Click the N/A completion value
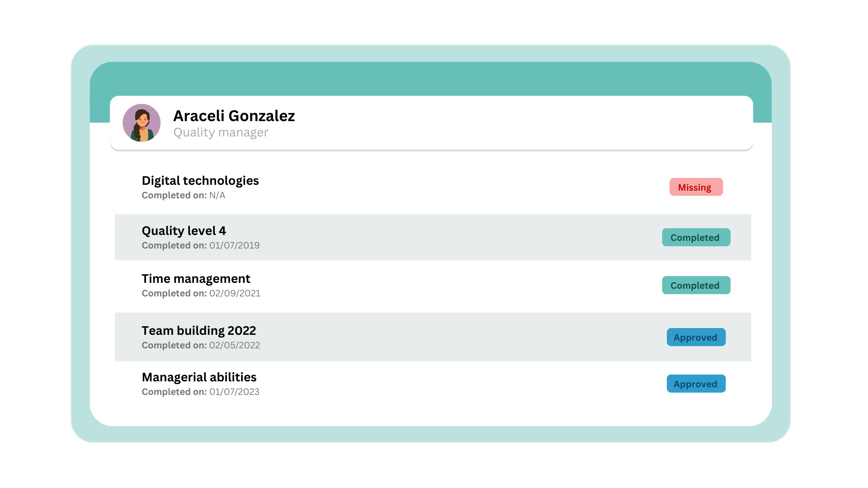 tap(217, 196)
